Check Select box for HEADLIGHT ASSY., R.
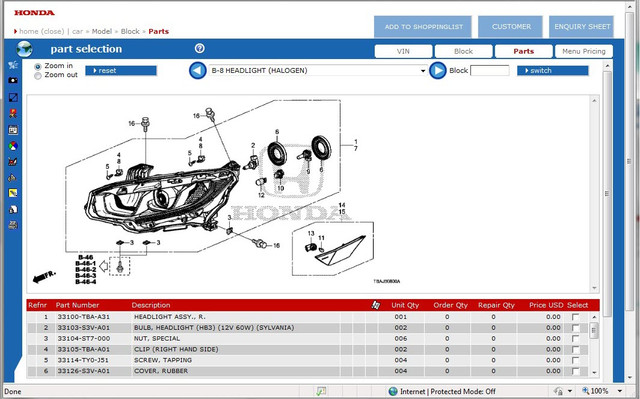 [x=575, y=317]
